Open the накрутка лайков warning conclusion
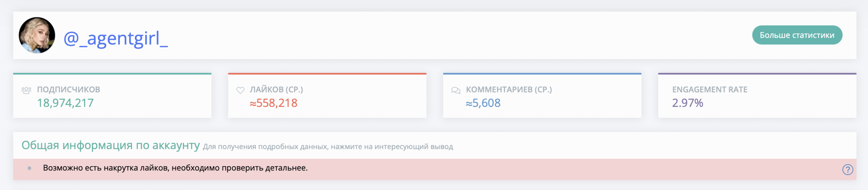Screen dimensions: 868x190 tap(175, 168)
